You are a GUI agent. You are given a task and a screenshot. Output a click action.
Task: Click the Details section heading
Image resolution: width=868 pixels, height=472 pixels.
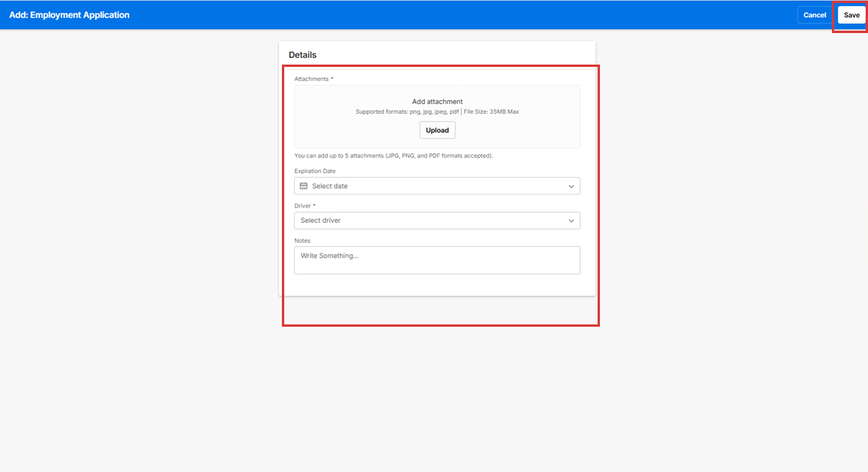303,55
